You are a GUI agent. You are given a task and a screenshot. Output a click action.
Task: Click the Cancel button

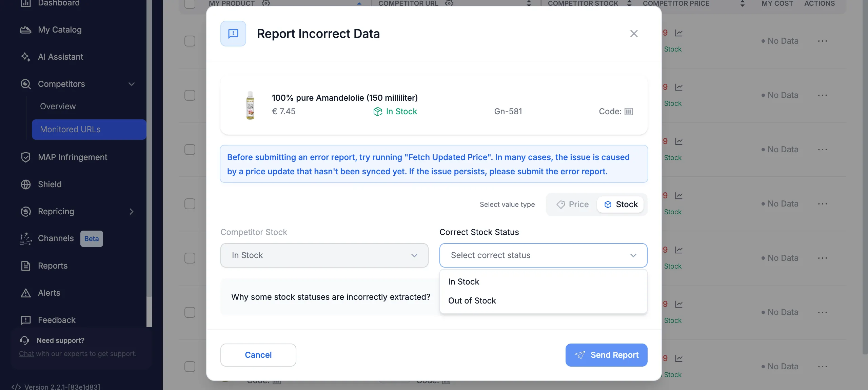[258, 355]
